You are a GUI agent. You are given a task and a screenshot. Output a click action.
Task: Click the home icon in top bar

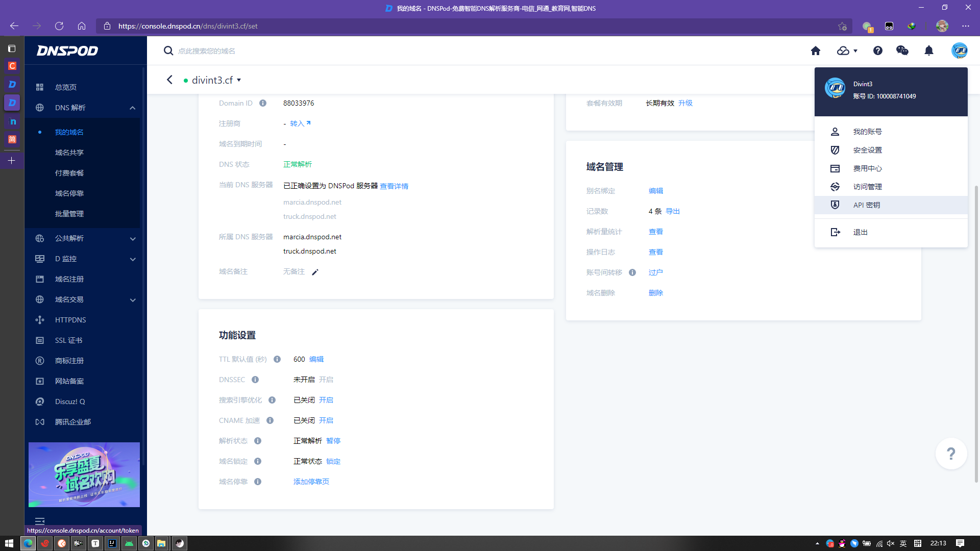[x=815, y=51]
